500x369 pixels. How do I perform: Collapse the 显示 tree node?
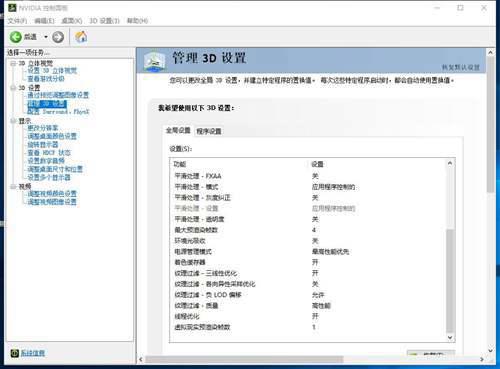click(13, 121)
